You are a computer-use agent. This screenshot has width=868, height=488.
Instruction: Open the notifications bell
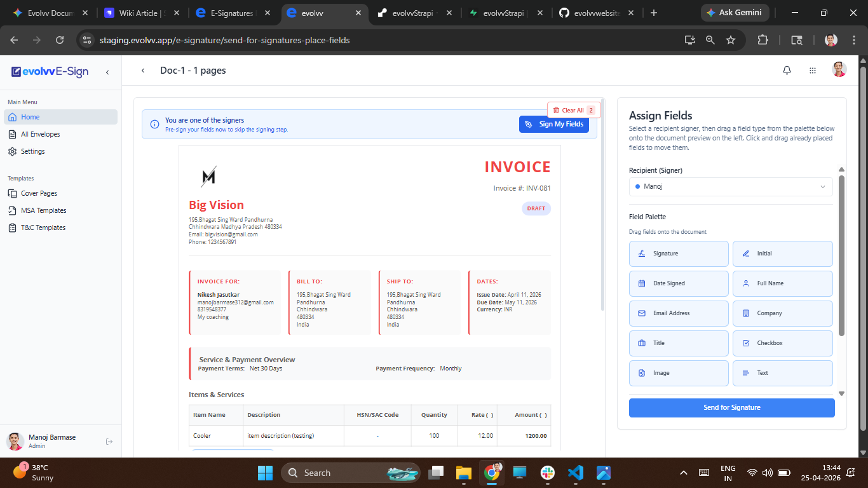click(787, 71)
